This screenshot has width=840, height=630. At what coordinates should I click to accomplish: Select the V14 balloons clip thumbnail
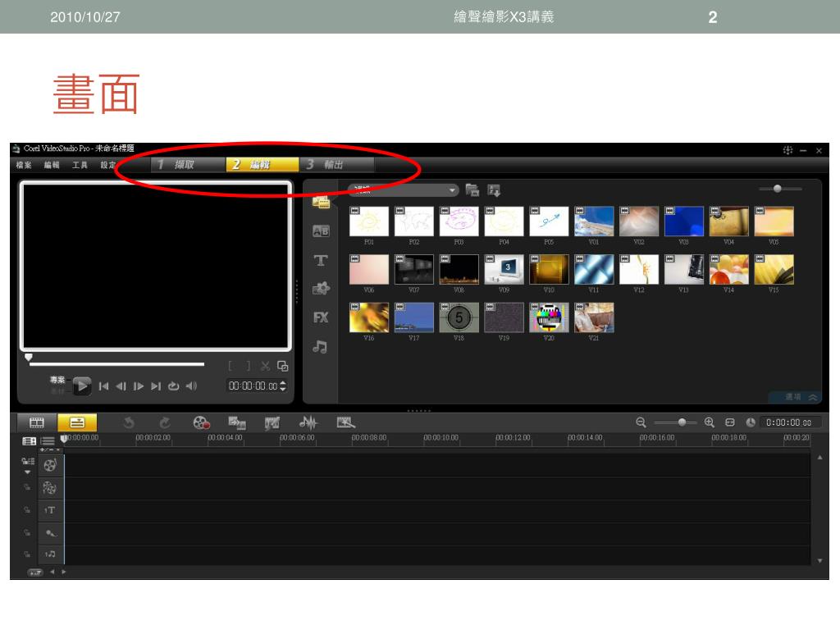[x=728, y=269]
